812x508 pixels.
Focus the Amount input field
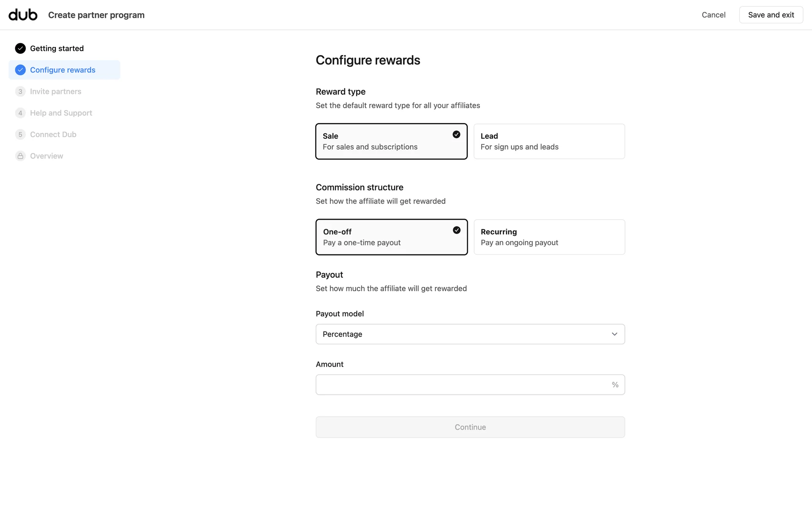pos(461,385)
